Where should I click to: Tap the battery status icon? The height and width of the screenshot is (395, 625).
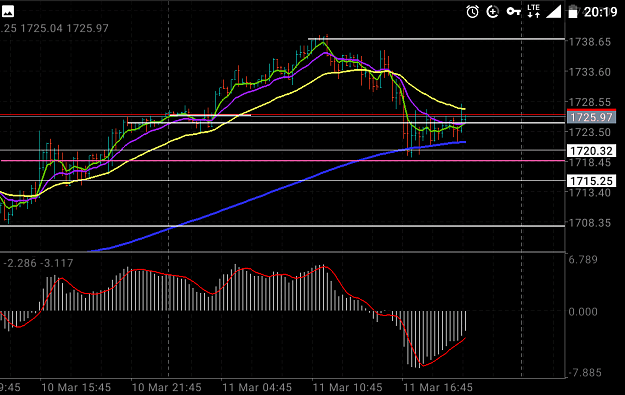click(x=573, y=12)
